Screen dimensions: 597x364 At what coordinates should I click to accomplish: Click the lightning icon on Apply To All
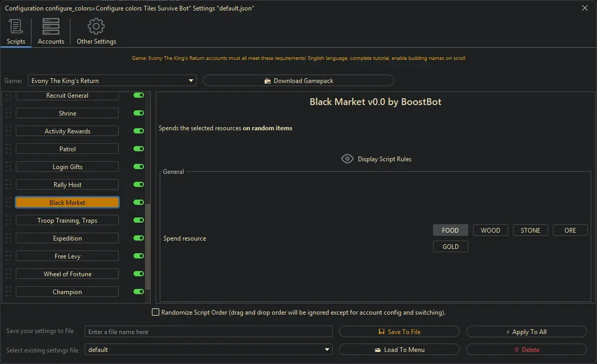(507, 331)
